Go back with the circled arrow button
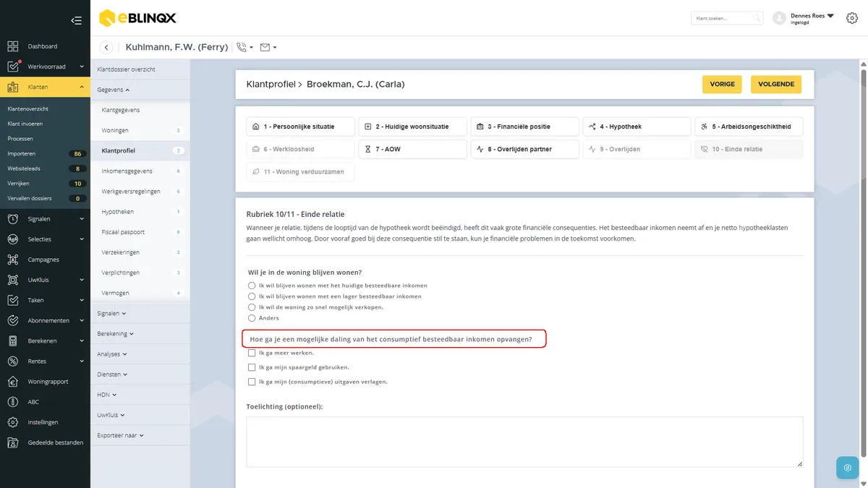Image resolution: width=868 pixels, height=488 pixels. click(106, 48)
